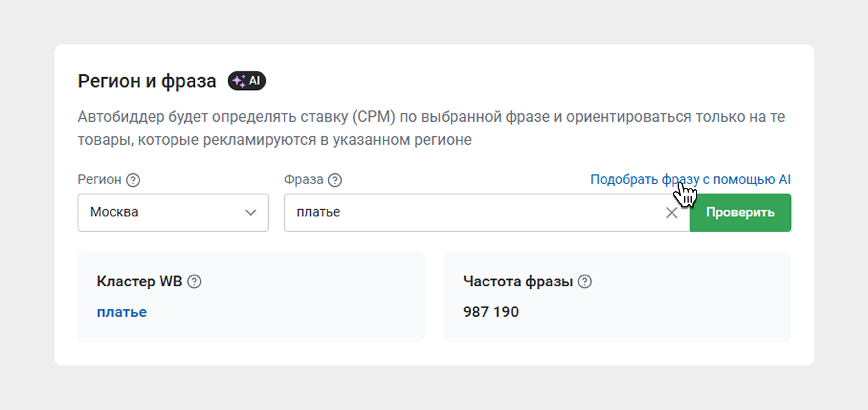The image size is (868, 410).
Task: Open the платье cluster link
Action: [x=122, y=312]
